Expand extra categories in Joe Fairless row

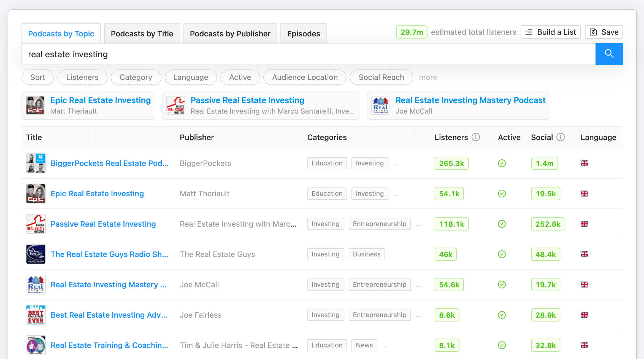[418, 316]
